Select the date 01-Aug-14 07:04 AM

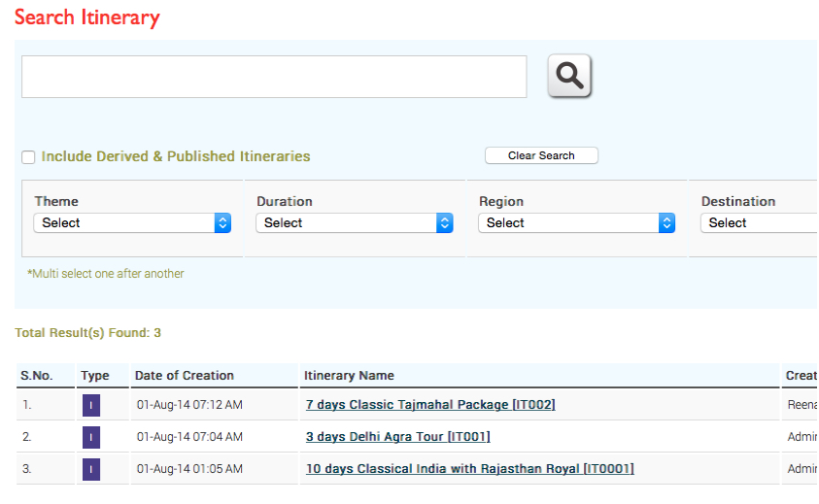pyautogui.click(x=189, y=437)
